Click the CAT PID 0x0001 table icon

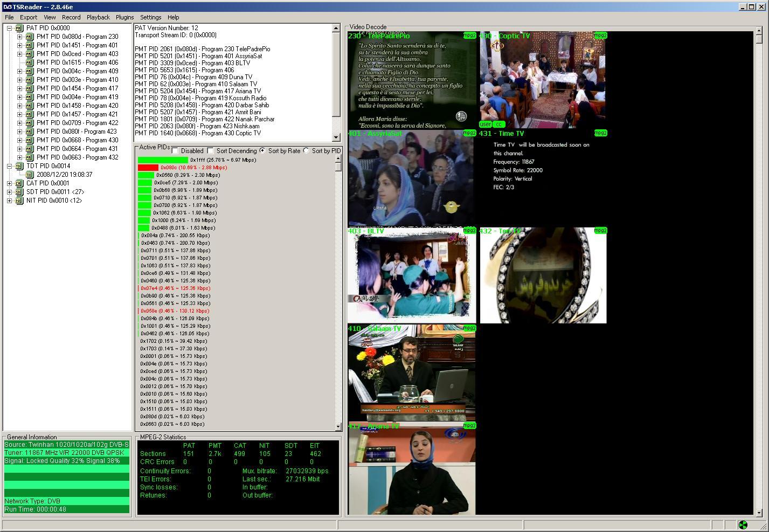pyautogui.click(x=19, y=183)
